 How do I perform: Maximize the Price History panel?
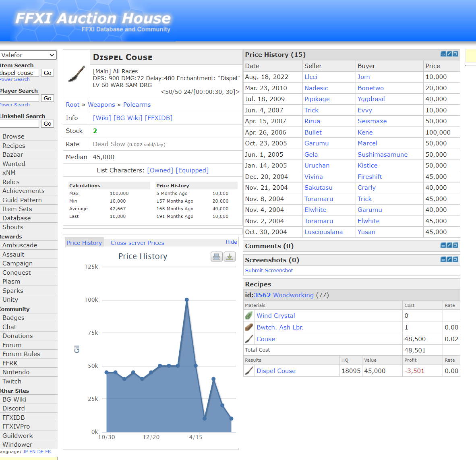pos(455,54)
